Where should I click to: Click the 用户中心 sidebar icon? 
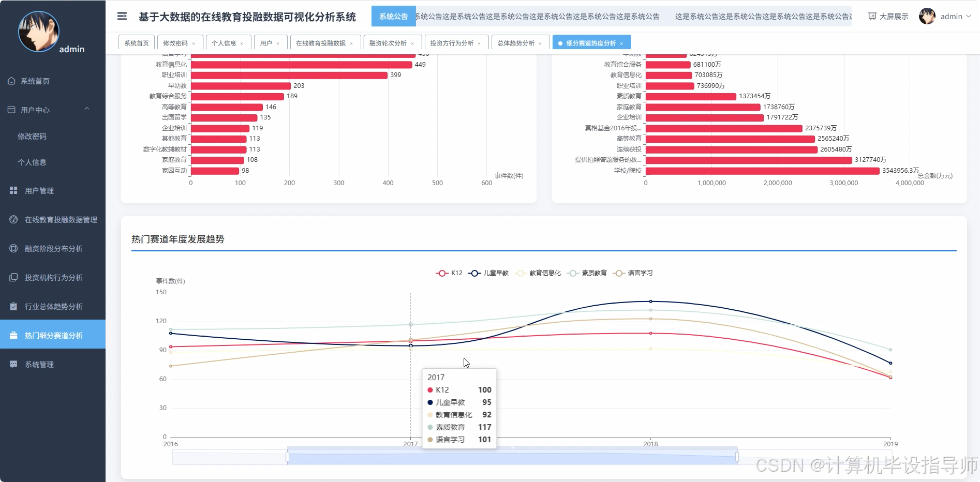pyautogui.click(x=11, y=110)
